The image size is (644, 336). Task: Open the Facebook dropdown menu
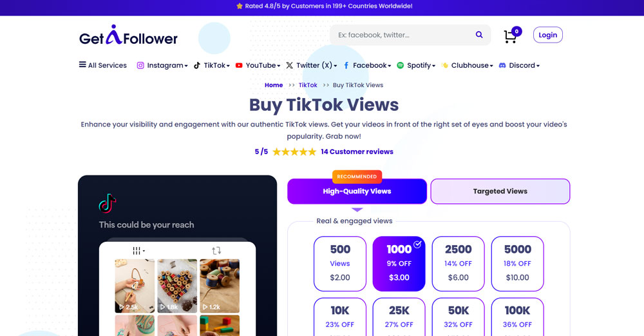coord(367,65)
